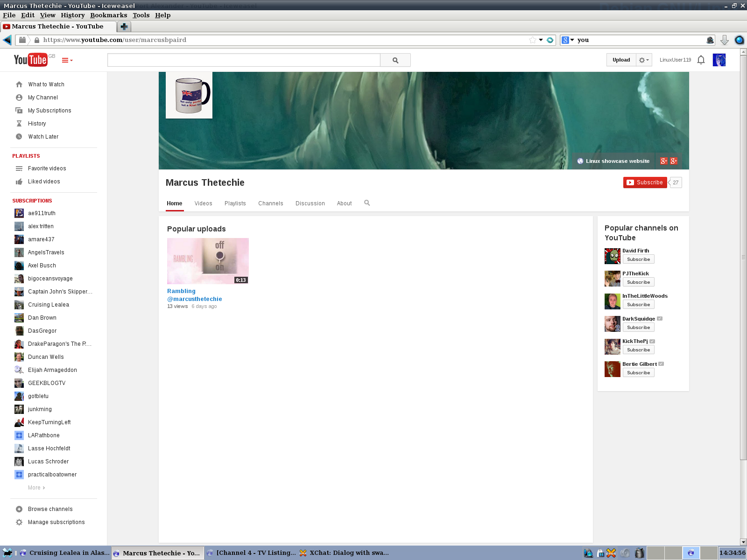The image size is (747, 560).
Task: Open the Tools menu
Action: (x=141, y=15)
